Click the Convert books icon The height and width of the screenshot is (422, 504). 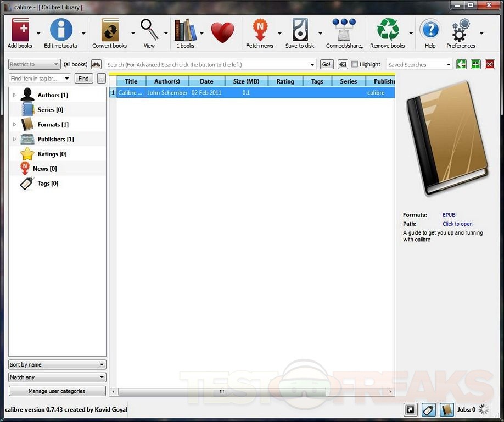(110, 31)
